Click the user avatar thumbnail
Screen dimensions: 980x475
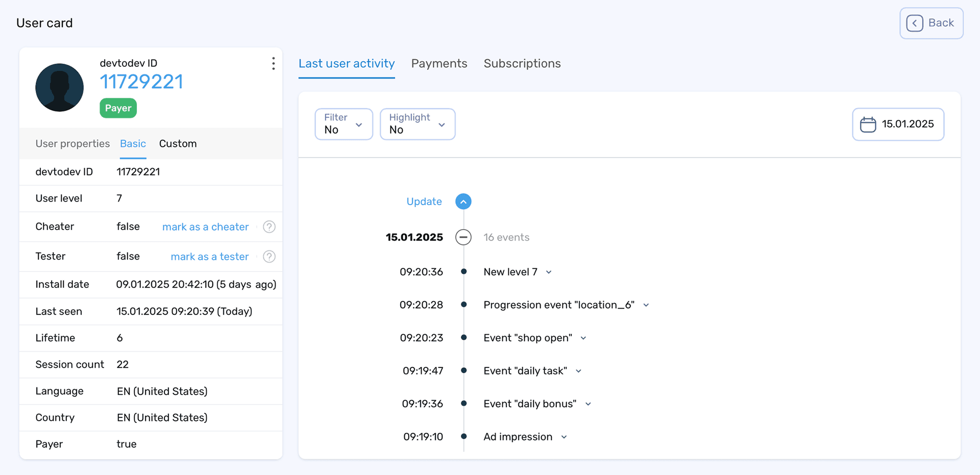59,87
